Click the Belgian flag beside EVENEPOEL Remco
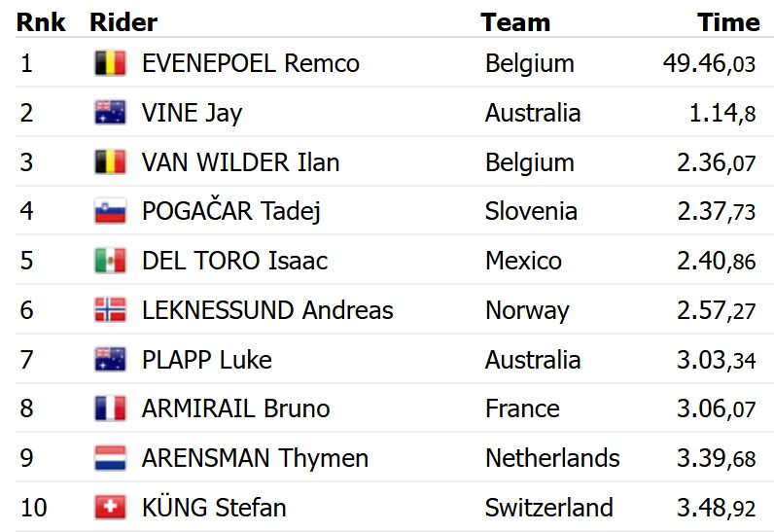 tap(110, 64)
